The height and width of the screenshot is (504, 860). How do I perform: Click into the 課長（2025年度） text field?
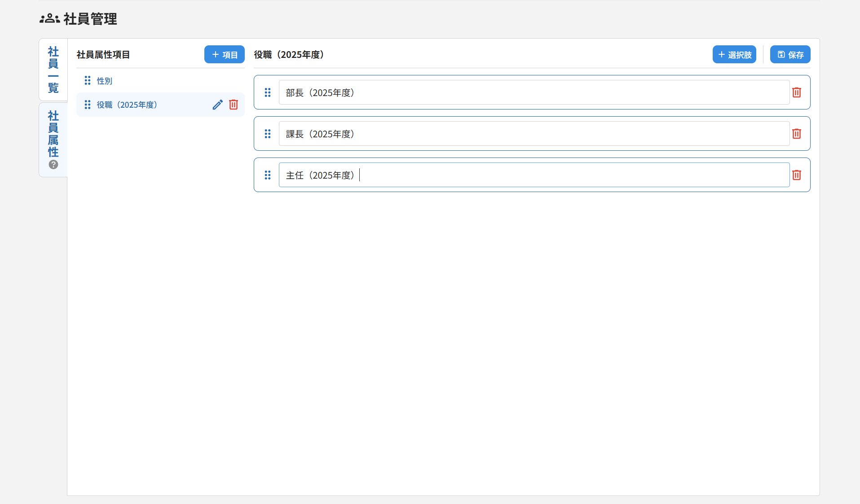pos(534,134)
